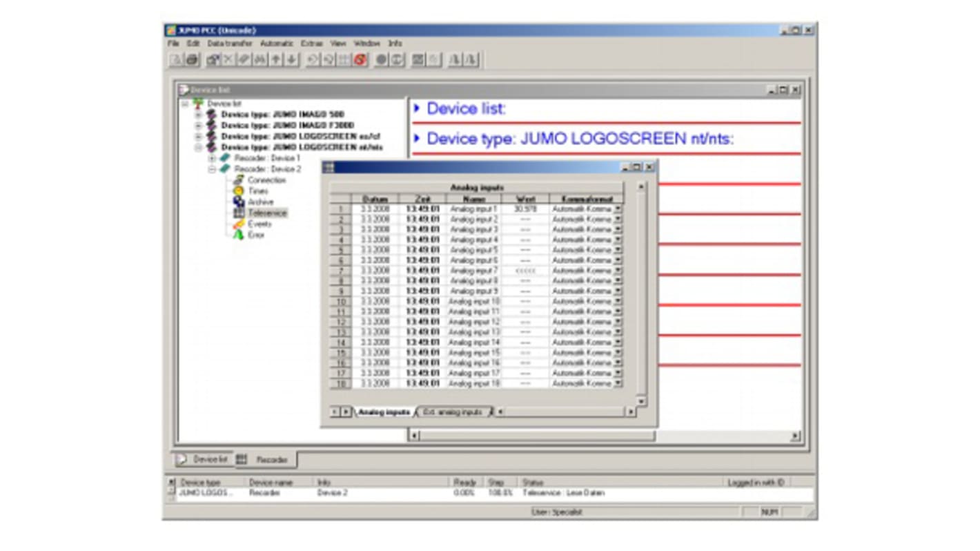Click the Recorder : Device 2 icon
980x551 pixels.
pyautogui.click(x=225, y=169)
